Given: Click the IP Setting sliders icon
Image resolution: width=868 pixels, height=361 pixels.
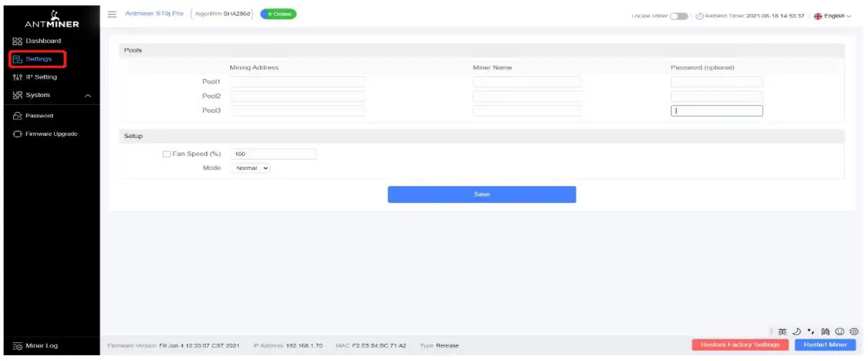Looking at the screenshot, I should [x=18, y=77].
